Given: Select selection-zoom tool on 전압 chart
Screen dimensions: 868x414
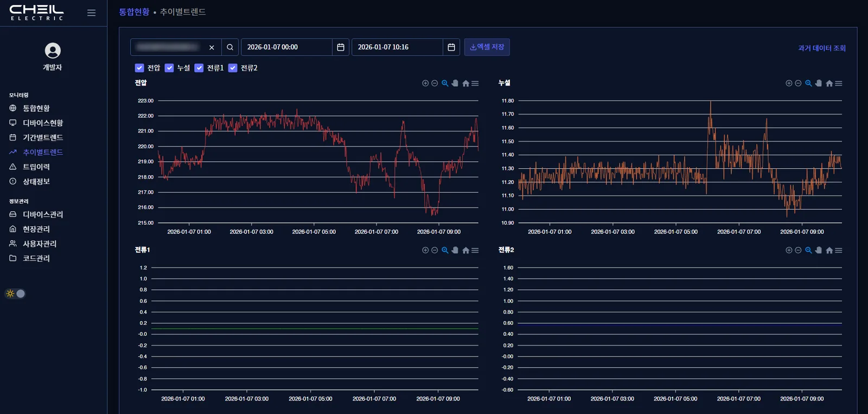Looking at the screenshot, I should click(x=445, y=83).
